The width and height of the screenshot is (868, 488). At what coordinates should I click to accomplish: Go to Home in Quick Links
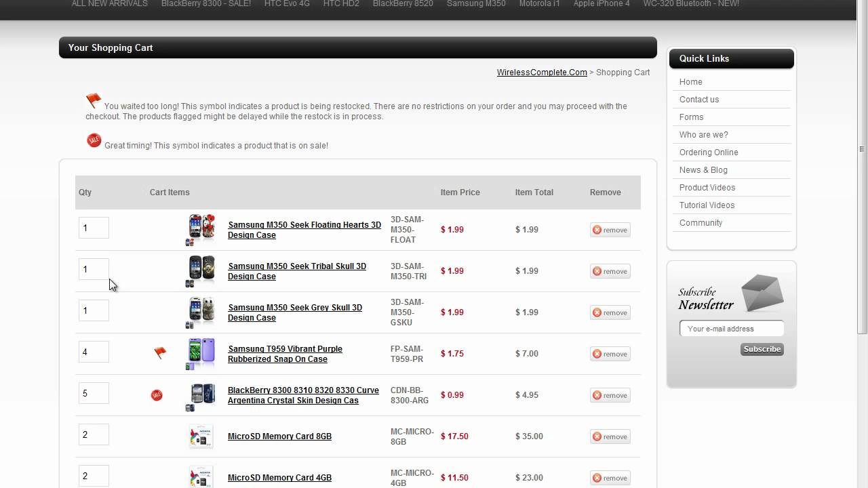tap(691, 82)
